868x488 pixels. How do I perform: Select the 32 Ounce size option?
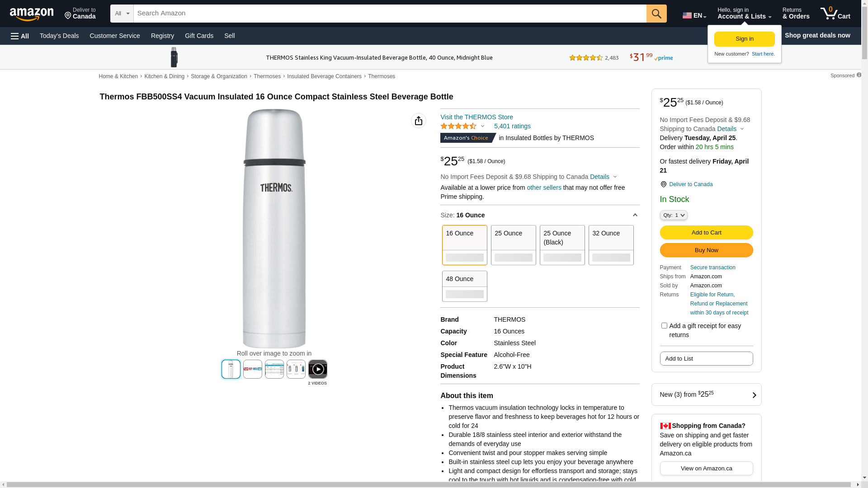[x=611, y=244]
